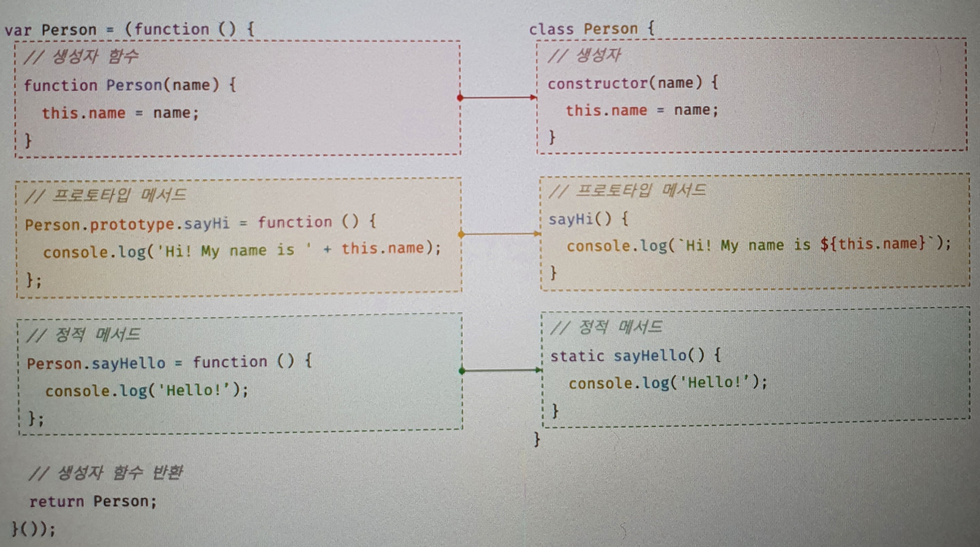
Task: Click 'Person.sayHello = function () {' line
Action: [169, 362]
